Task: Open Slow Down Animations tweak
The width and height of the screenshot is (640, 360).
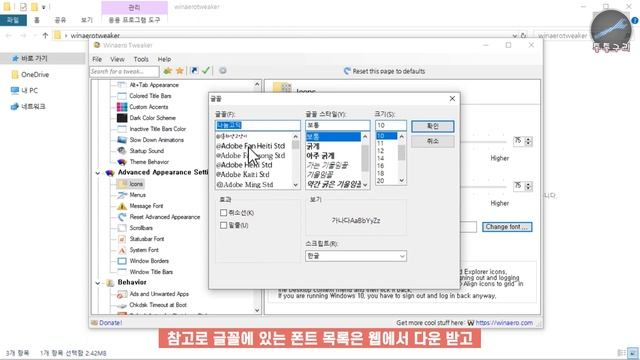Action: pyautogui.click(x=156, y=140)
